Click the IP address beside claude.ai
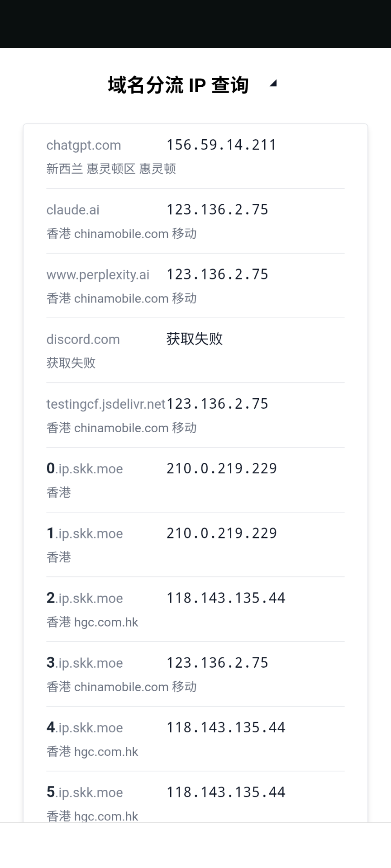 (x=217, y=210)
